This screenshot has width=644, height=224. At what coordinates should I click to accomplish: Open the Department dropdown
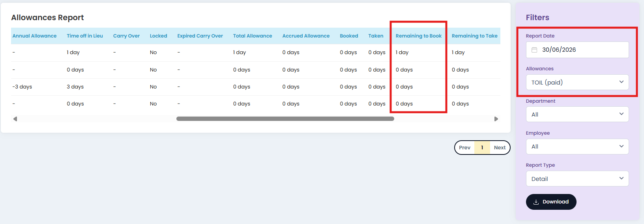pyautogui.click(x=577, y=114)
